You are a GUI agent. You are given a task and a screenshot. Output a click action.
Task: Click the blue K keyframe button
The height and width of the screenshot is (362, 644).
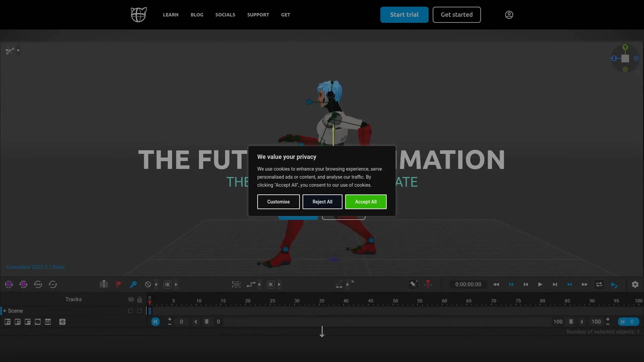155,322
